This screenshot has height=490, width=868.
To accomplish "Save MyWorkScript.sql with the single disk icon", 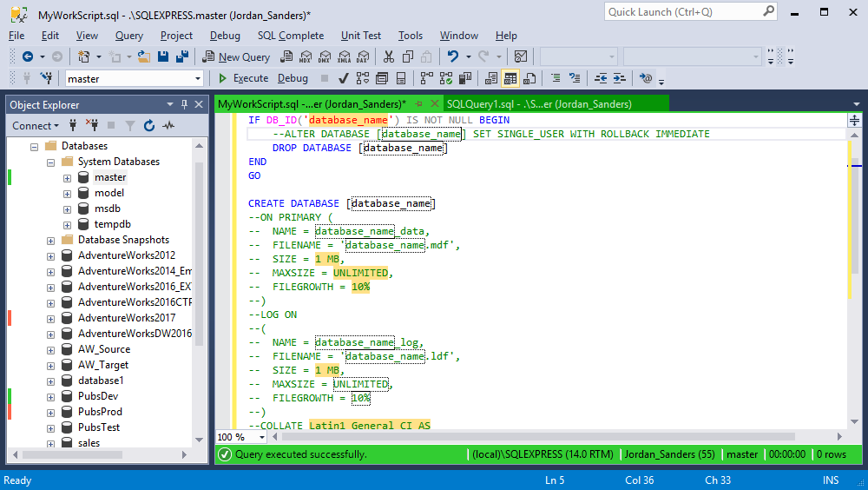I will [163, 56].
